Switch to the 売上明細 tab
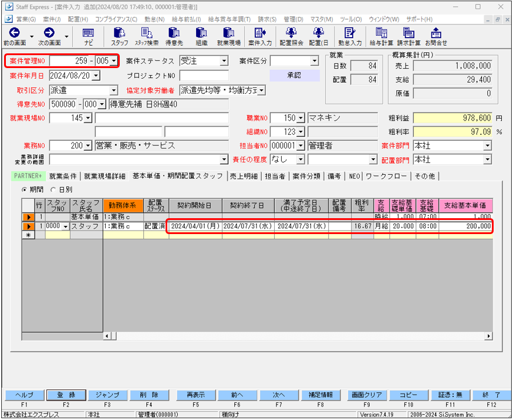The image size is (513, 420). [244, 177]
